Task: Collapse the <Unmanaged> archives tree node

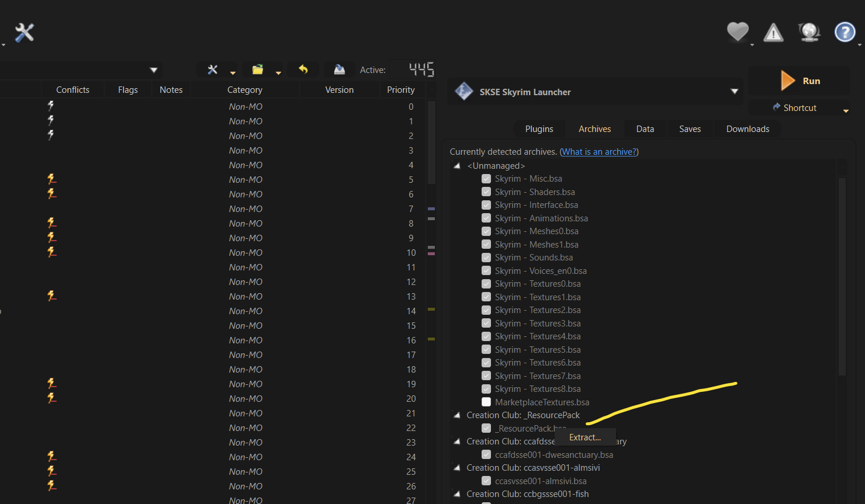Action: pos(457,166)
